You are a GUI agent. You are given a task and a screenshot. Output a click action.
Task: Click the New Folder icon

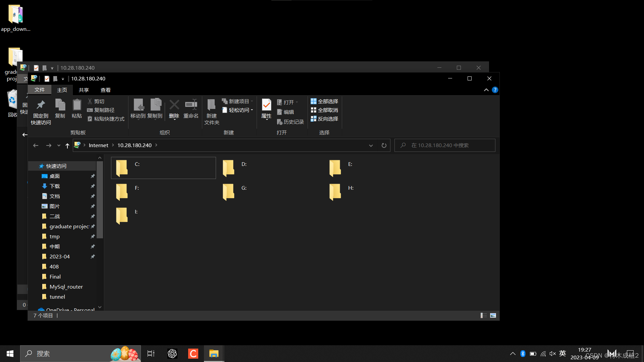211,105
